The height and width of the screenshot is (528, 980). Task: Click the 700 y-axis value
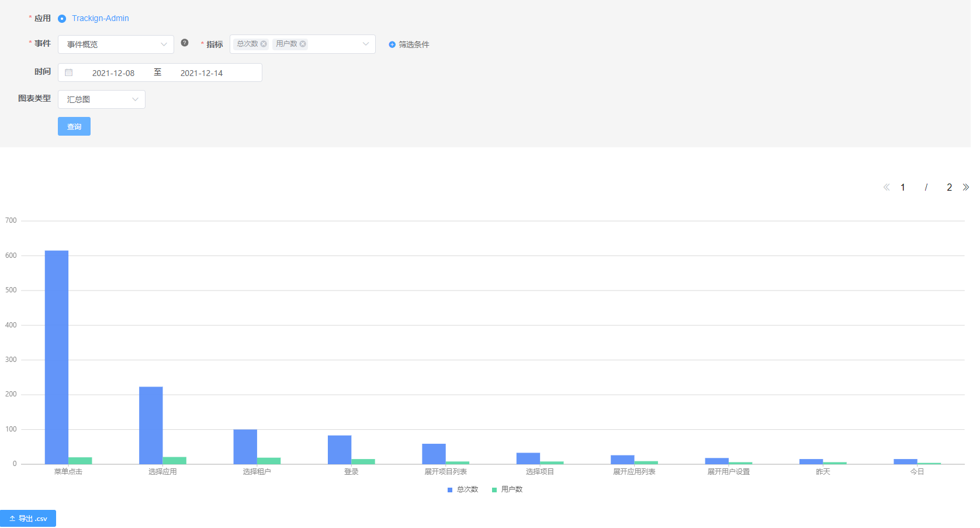pyautogui.click(x=11, y=221)
